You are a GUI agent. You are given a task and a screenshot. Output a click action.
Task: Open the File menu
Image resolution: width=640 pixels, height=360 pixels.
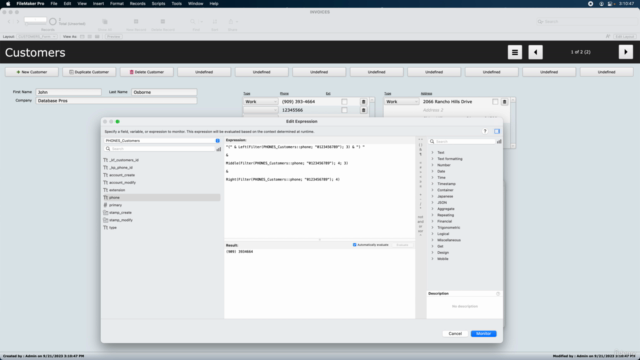54,4
